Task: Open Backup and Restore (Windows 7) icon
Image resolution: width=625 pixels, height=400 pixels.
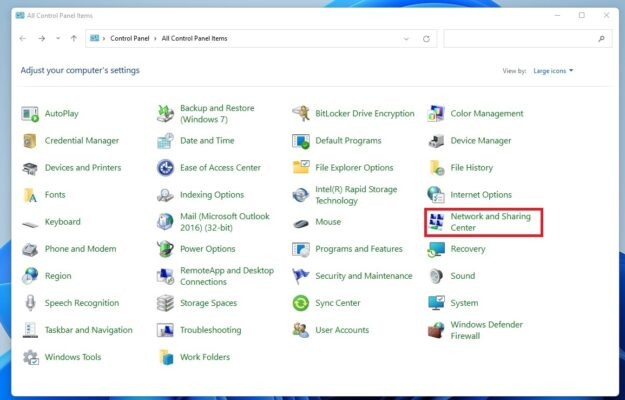Action: coord(165,114)
